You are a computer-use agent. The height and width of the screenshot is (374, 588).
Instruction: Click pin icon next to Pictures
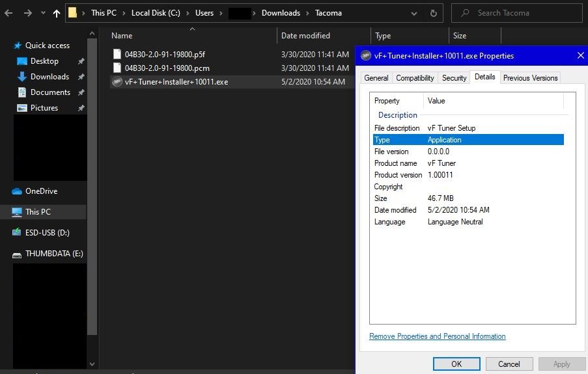81,108
